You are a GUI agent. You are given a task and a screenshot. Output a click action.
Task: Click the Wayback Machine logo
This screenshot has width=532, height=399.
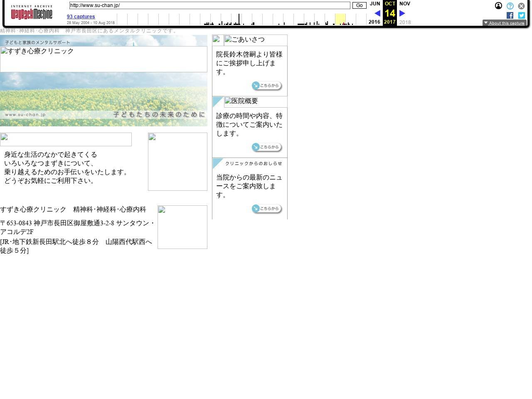click(x=32, y=13)
